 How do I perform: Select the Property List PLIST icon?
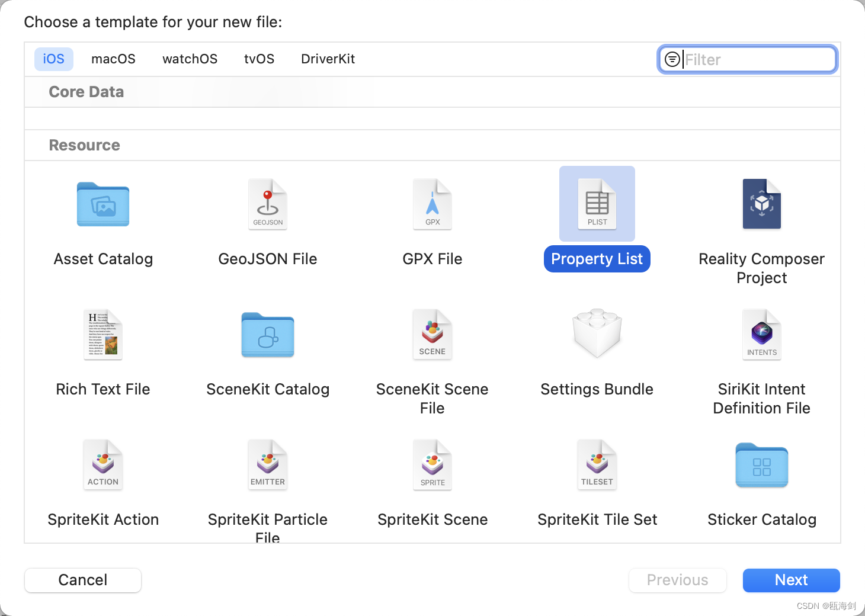[x=597, y=204]
